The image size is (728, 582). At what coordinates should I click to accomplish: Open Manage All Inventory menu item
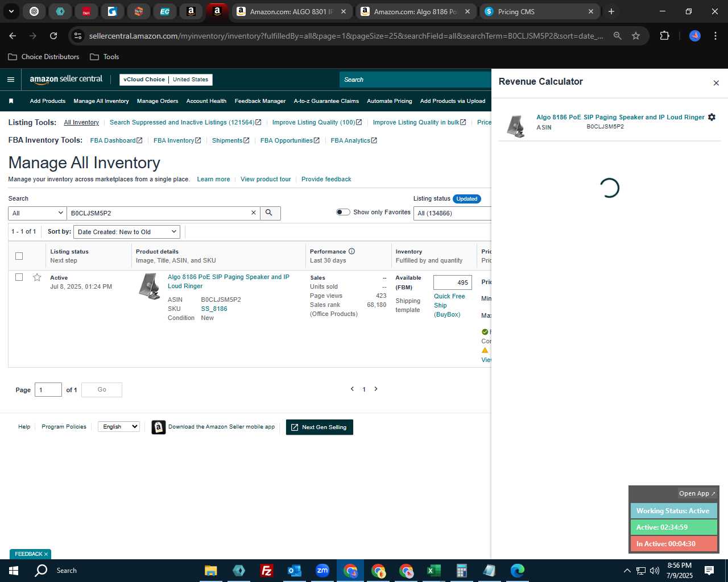coord(101,101)
